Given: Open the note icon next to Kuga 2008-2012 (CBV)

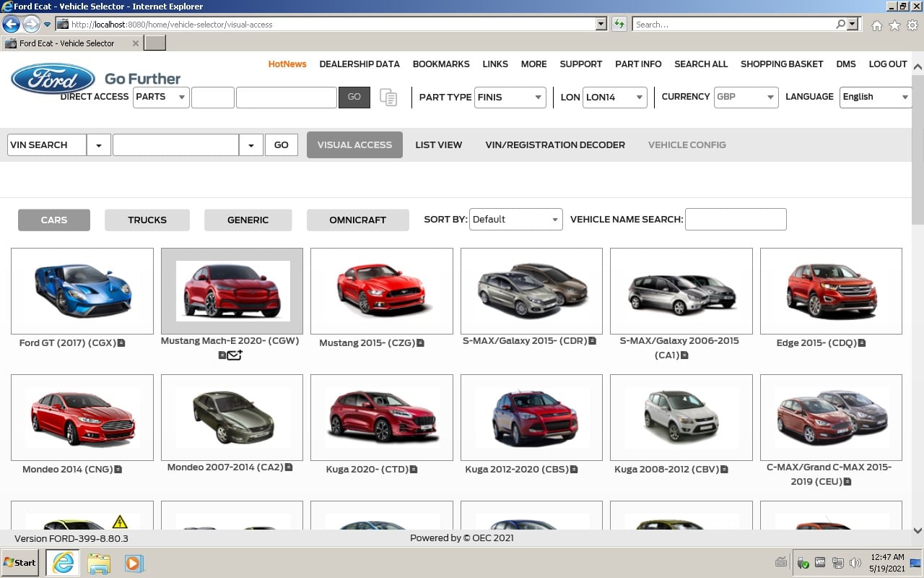Looking at the screenshot, I should coord(724,470).
